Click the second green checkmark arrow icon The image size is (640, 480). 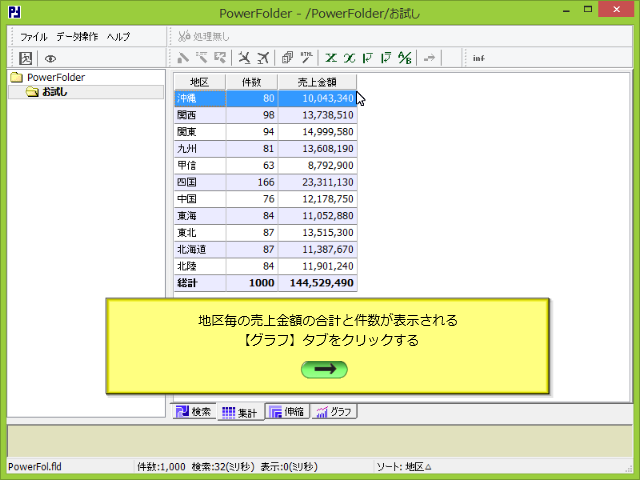pyautogui.click(x=386, y=58)
